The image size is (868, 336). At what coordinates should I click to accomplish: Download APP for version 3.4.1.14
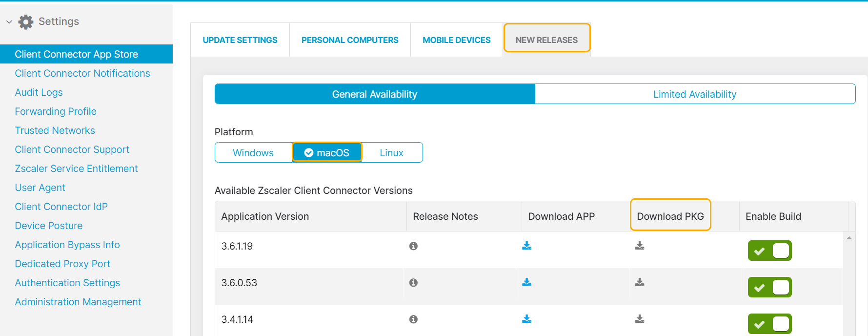pyautogui.click(x=526, y=319)
